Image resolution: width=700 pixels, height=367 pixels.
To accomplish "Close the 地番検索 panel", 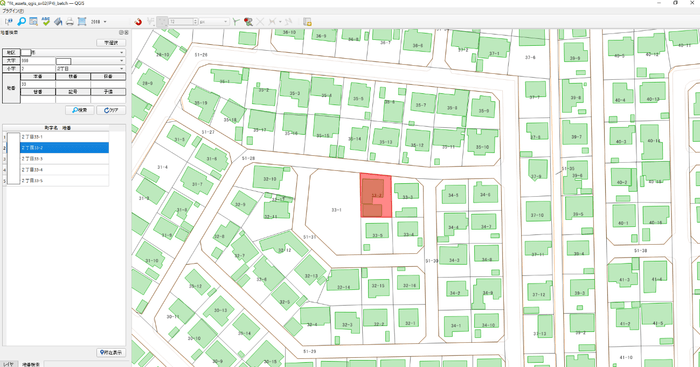I will tap(126, 33).
